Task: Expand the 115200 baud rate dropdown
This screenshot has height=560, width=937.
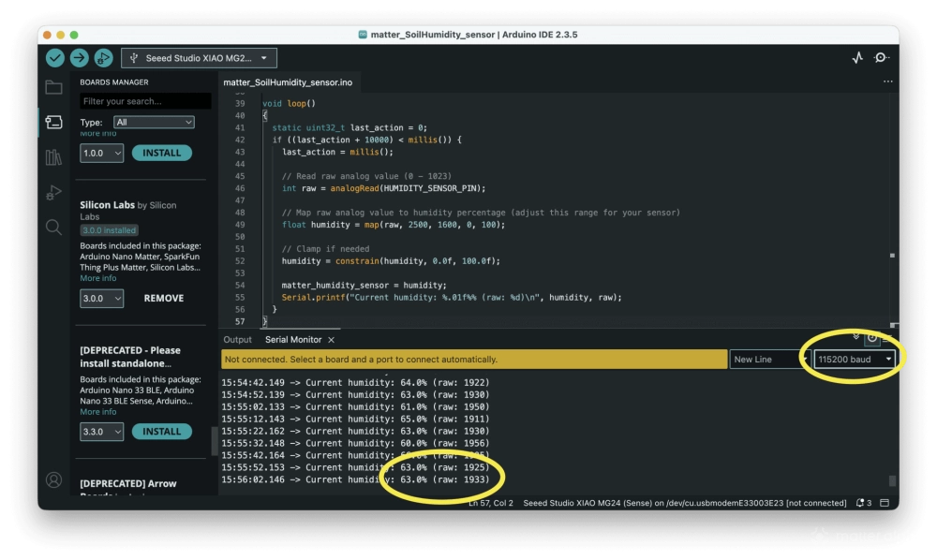Action: (x=854, y=360)
